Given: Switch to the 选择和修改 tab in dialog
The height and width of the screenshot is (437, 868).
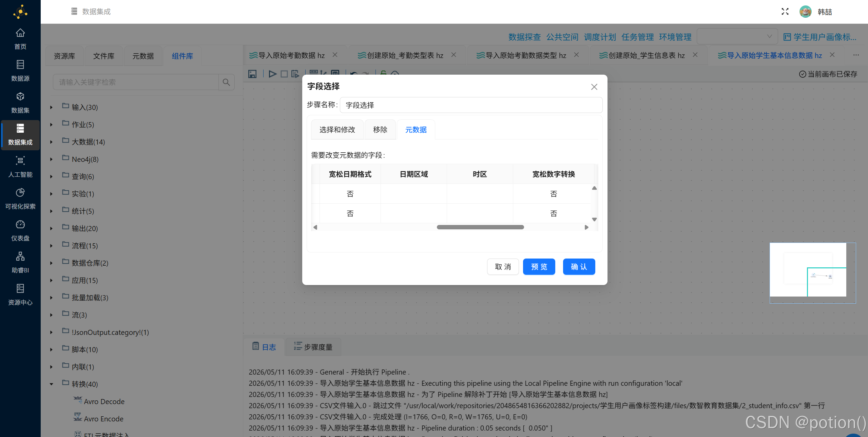Looking at the screenshot, I should coord(337,130).
